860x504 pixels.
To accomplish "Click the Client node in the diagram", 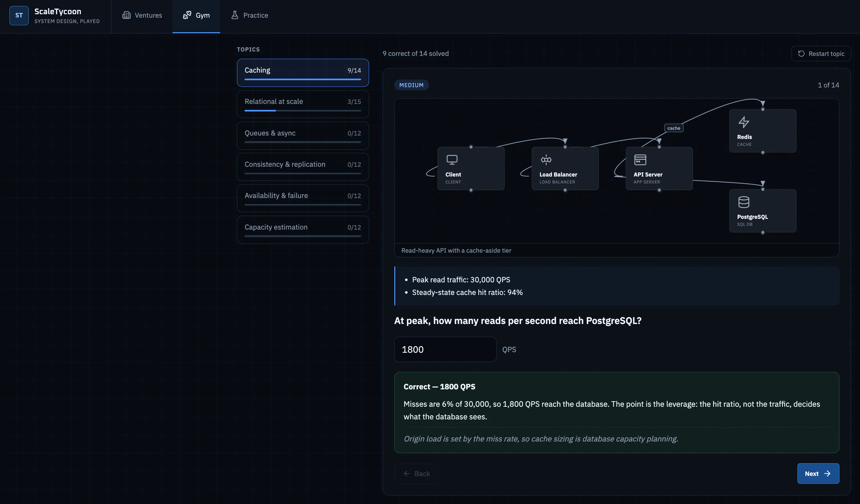I will click(x=471, y=168).
